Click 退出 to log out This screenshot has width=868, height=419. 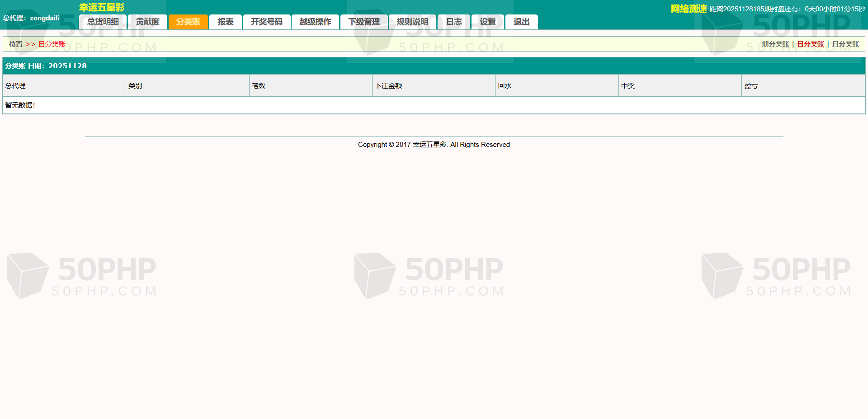pos(521,22)
